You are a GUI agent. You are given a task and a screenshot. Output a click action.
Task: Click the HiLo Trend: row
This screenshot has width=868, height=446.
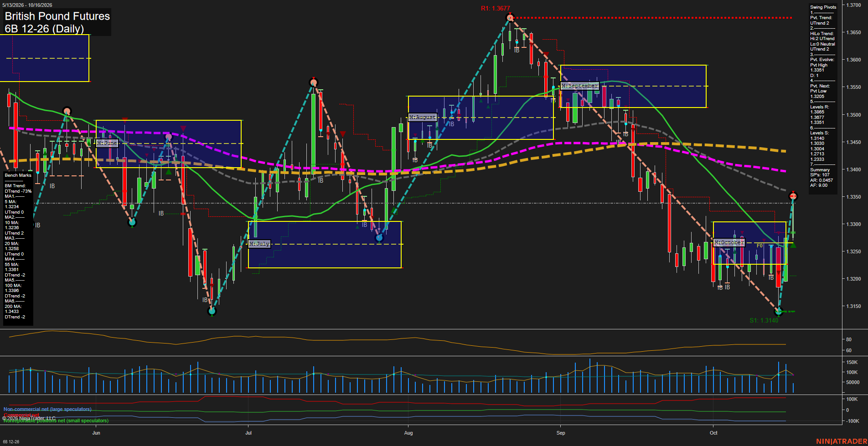pos(822,34)
